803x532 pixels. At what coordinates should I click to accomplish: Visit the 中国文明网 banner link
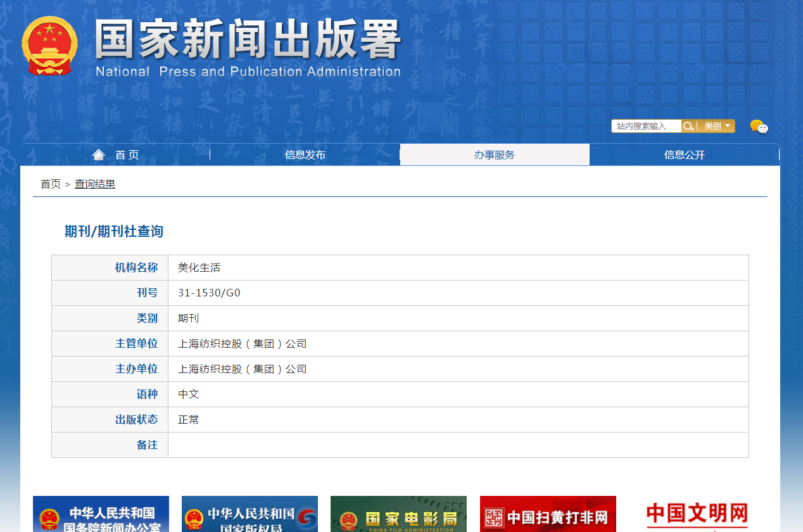click(x=697, y=514)
